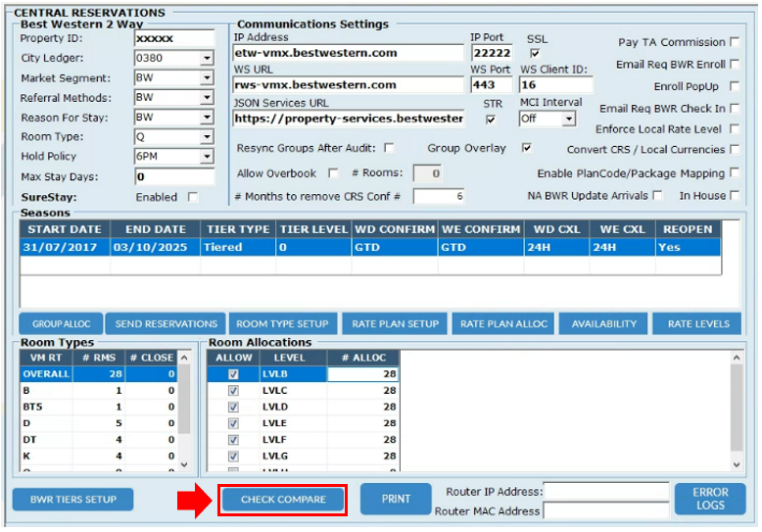Open RATE LEVELS
This screenshot has width=762, height=532.
[698, 324]
